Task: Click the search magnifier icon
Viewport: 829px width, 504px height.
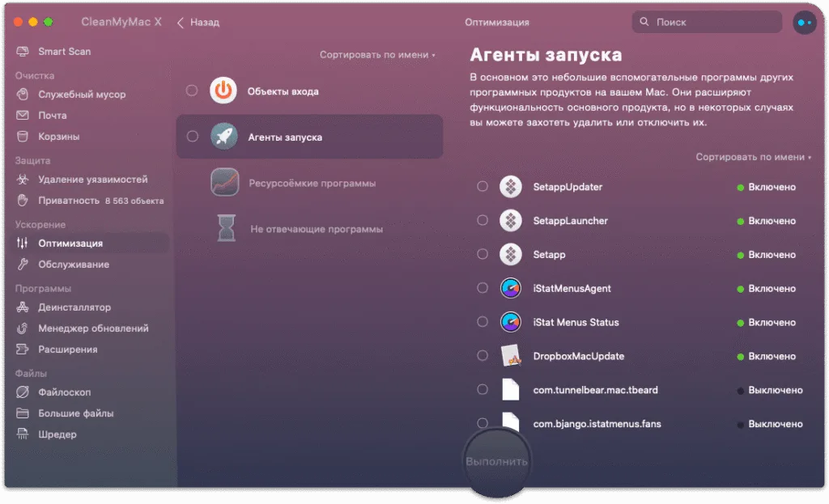Action: (644, 22)
